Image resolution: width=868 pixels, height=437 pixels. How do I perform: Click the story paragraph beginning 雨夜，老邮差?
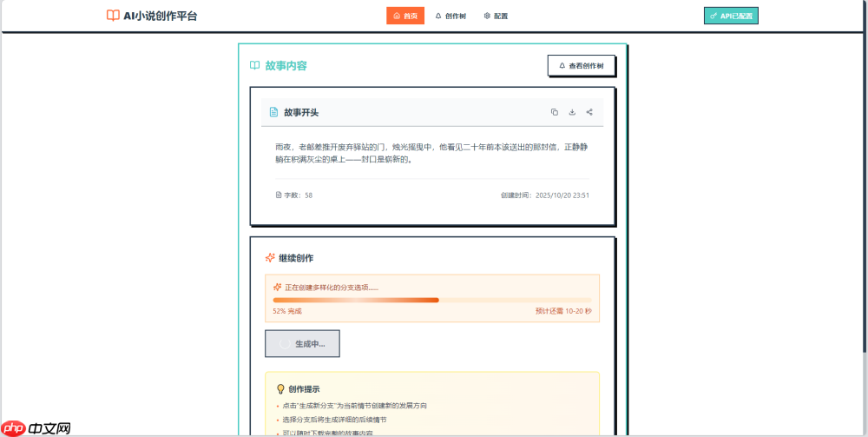(x=431, y=154)
